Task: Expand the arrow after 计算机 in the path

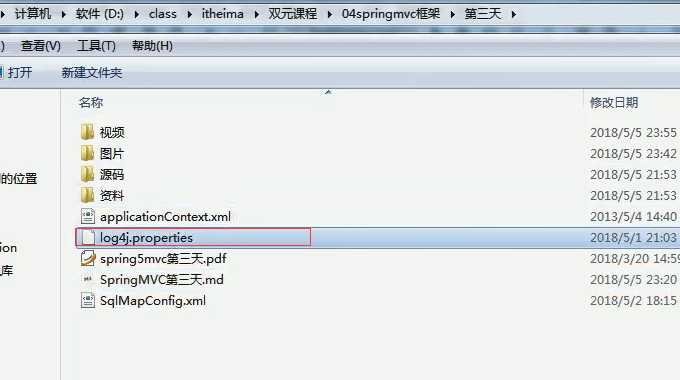Action: coord(64,14)
